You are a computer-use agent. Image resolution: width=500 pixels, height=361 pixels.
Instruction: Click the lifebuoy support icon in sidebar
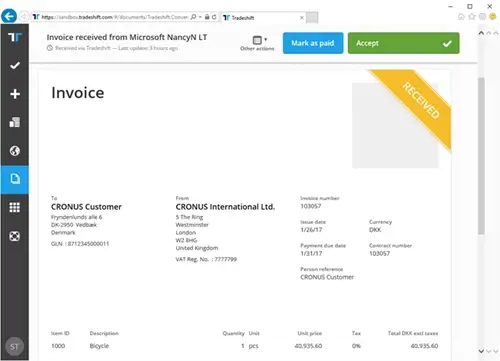[x=15, y=236]
